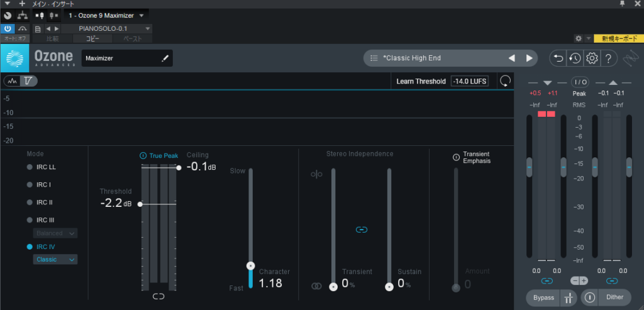This screenshot has height=310, width=644.
Task: Click the preset document icon
Action: click(x=38, y=29)
